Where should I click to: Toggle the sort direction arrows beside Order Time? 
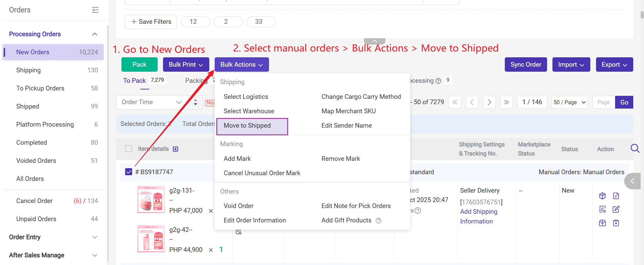tap(196, 102)
